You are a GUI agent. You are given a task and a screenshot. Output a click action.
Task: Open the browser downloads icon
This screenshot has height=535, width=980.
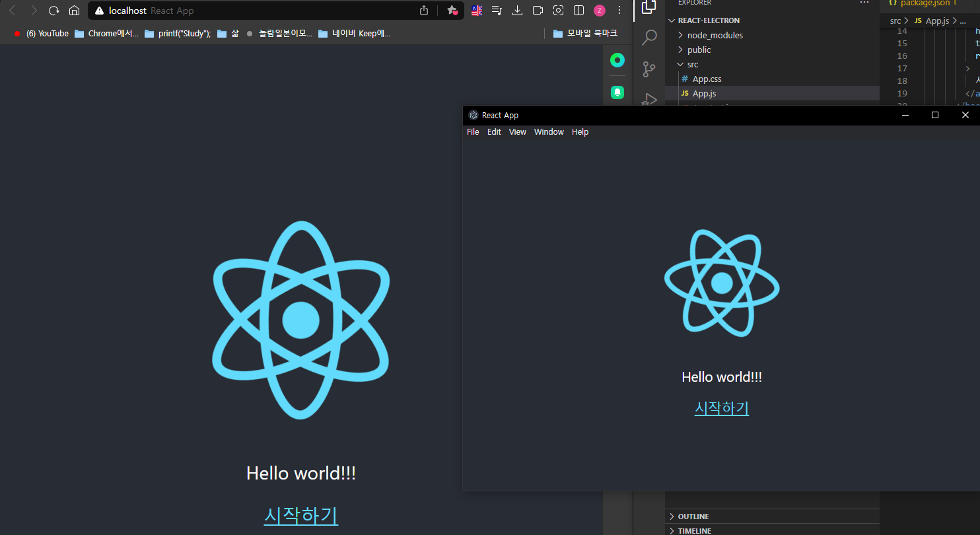tap(518, 11)
